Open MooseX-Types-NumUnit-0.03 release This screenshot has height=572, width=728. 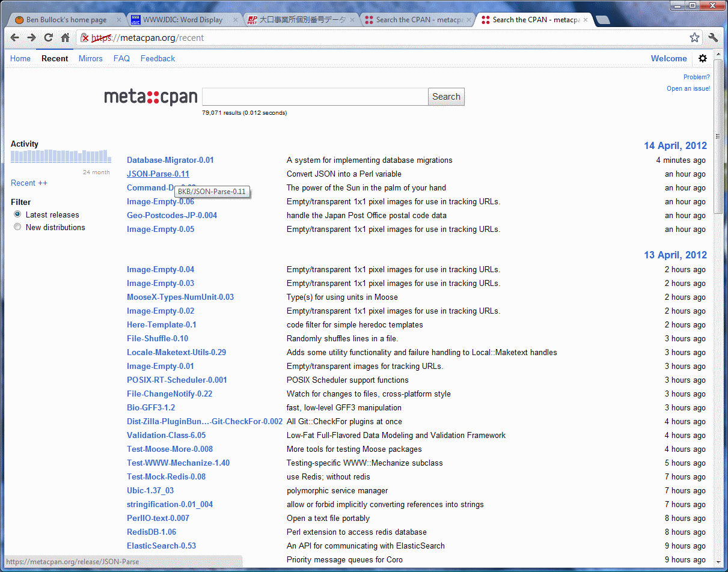(180, 297)
